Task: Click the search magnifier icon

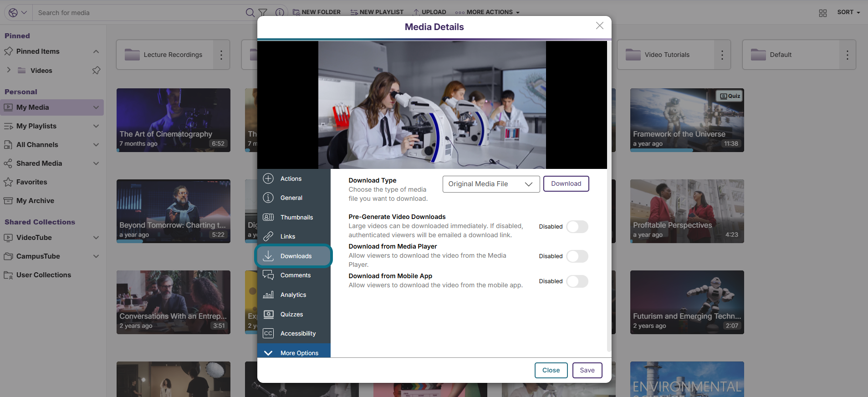Action: coord(250,13)
